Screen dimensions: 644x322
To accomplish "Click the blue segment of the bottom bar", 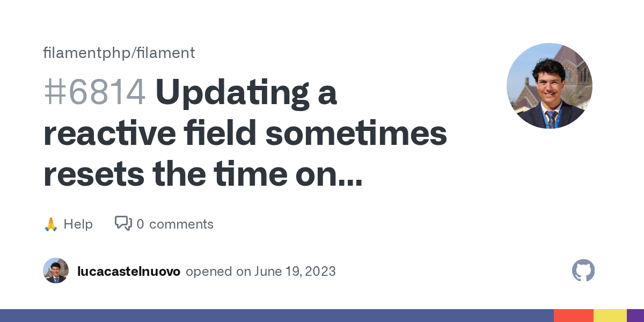I will pyautogui.click(x=276, y=316).
